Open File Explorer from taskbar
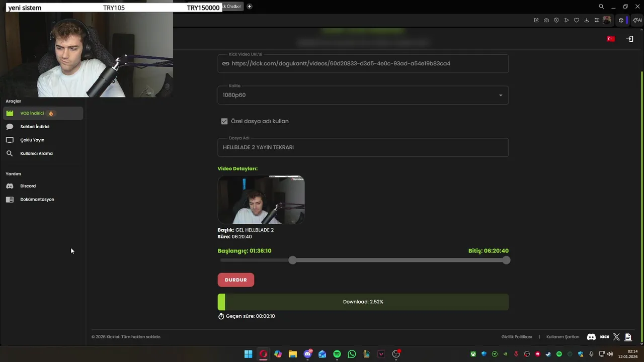The width and height of the screenshot is (644, 362). coord(293,354)
